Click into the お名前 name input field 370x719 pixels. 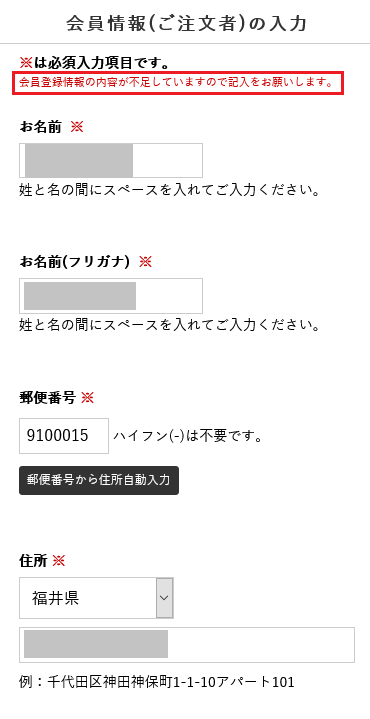110,160
